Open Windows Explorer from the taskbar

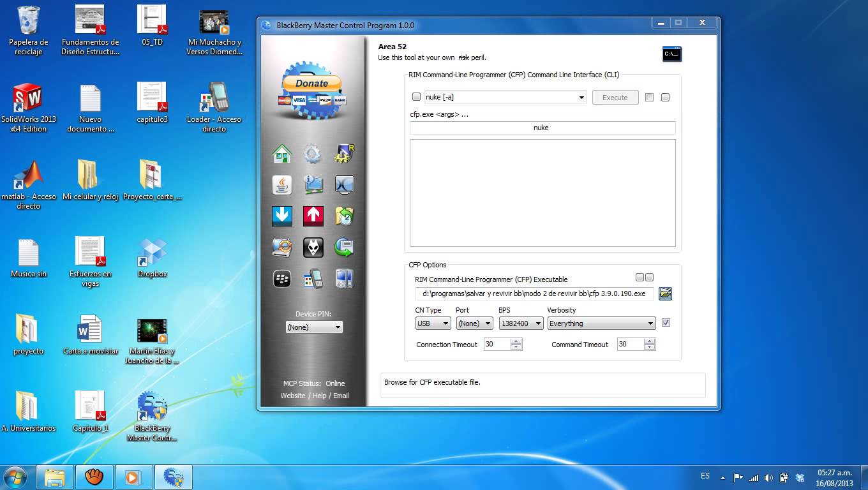[55, 477]
